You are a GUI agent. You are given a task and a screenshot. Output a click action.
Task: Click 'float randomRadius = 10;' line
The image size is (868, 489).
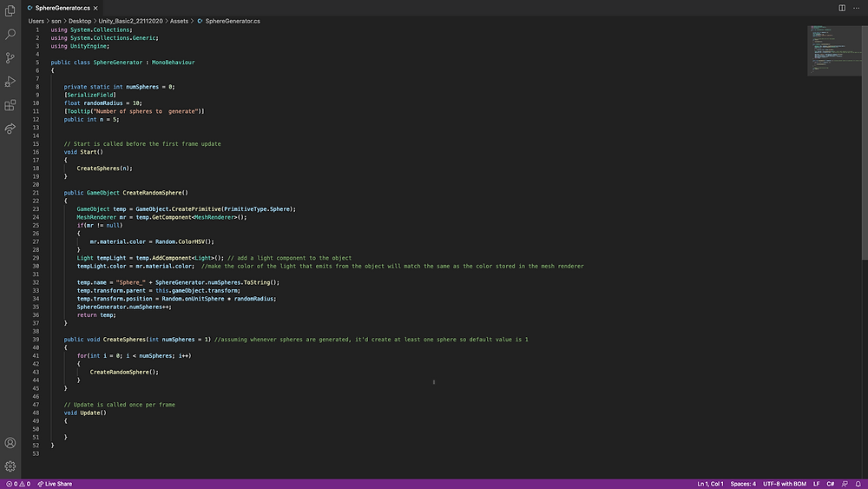pyautogui.click(x=103, y=103)
